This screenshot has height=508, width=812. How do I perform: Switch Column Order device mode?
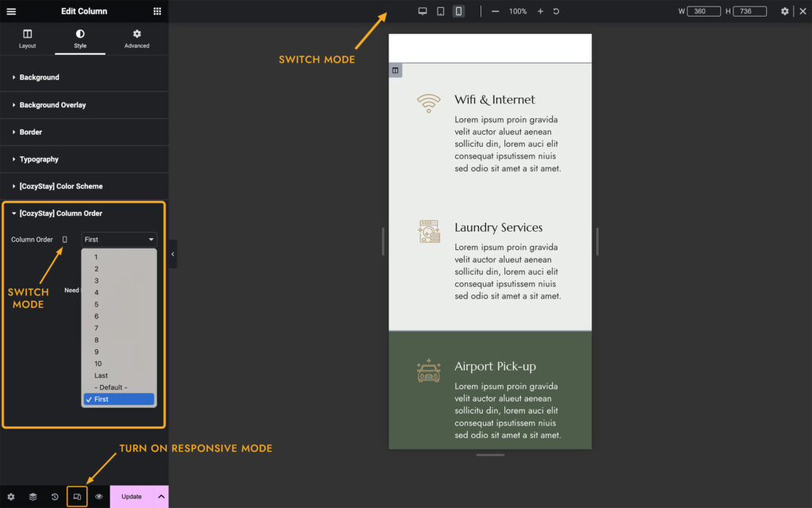[x=63, y=239]
